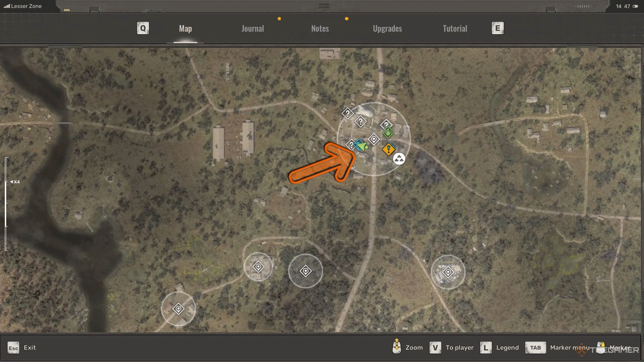
Task: Select bottom-left circular objective marker
Action: point(179,308)
